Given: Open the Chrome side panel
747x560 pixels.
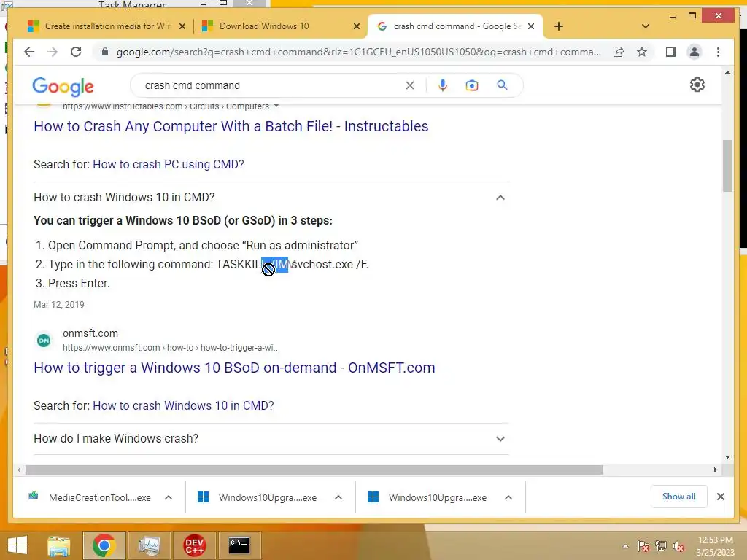Looking at the screenshot, I should (x=671, y=52).
